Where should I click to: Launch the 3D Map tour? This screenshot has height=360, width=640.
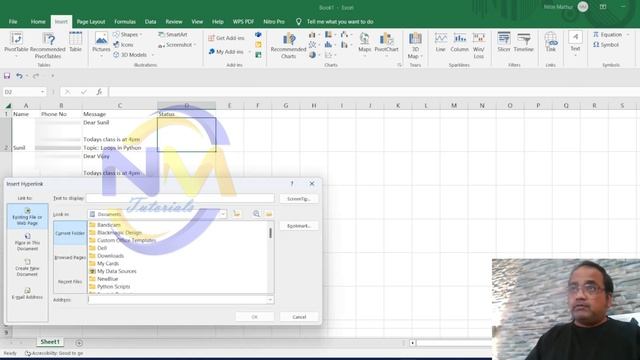coord(415,46)
